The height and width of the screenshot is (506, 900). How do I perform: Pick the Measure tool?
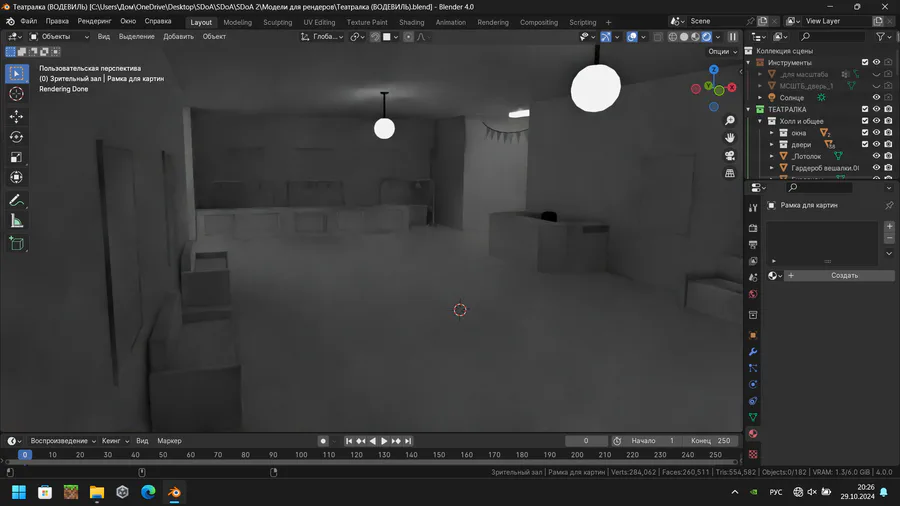(16, 221)
